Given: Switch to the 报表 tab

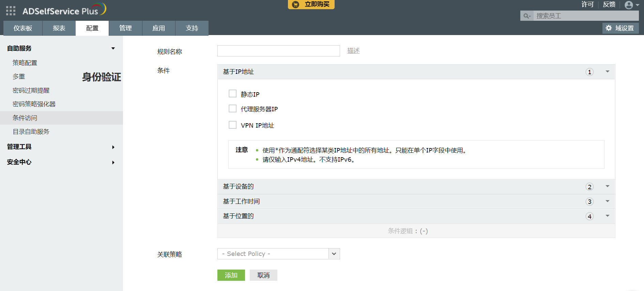Looking at the screenshot, I should [59, 28].
